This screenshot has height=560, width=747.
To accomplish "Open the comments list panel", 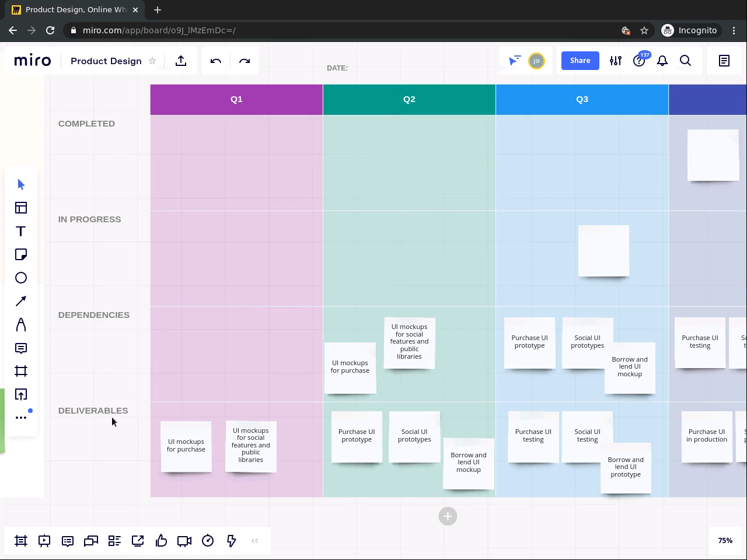I will [x=68, y=541].
